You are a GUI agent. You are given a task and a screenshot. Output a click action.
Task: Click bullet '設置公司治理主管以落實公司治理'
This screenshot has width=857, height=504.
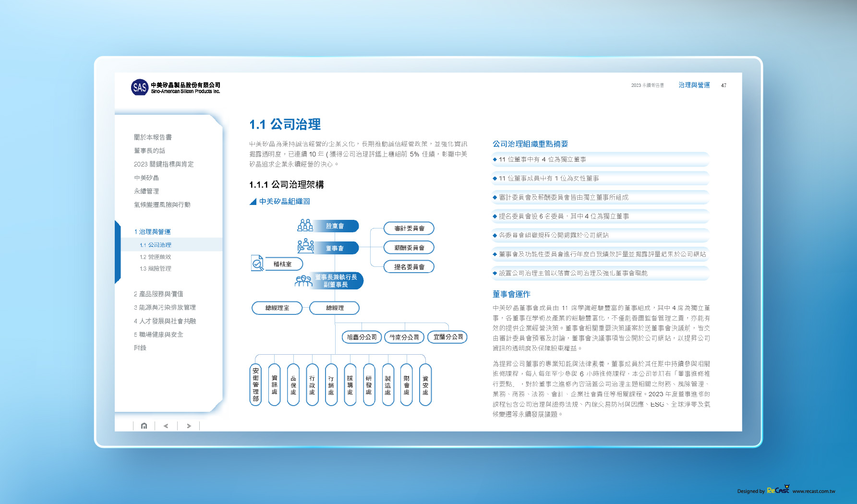tap(600, 273)
